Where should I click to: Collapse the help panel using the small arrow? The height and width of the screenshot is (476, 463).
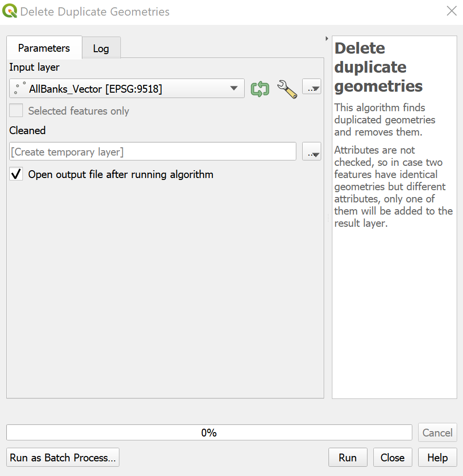(x=326, y=39)
